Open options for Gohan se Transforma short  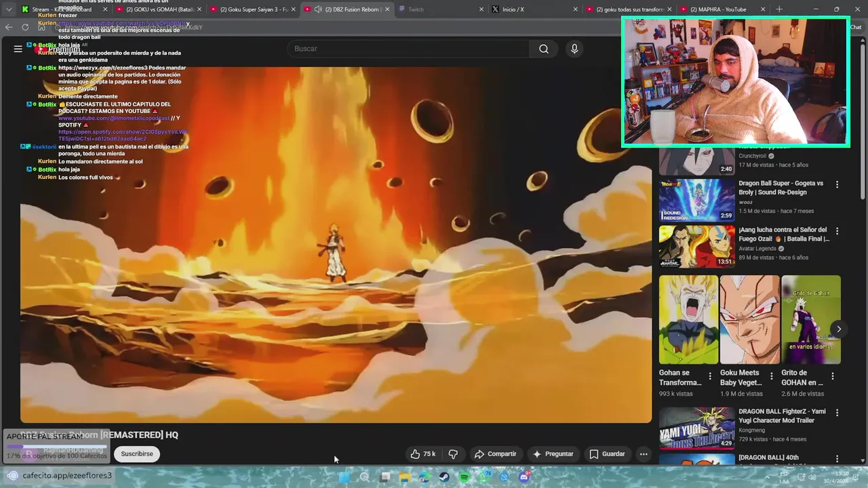[710, 376]
